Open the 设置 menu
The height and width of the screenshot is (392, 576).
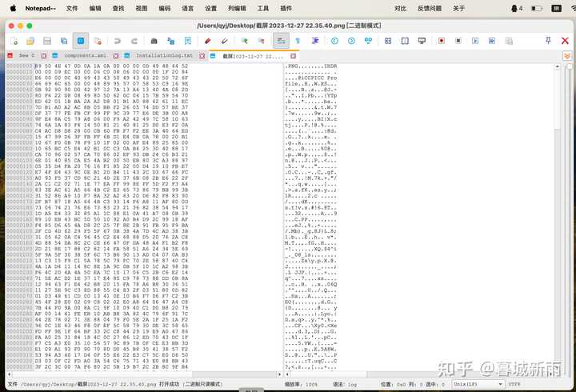[211, 8]
